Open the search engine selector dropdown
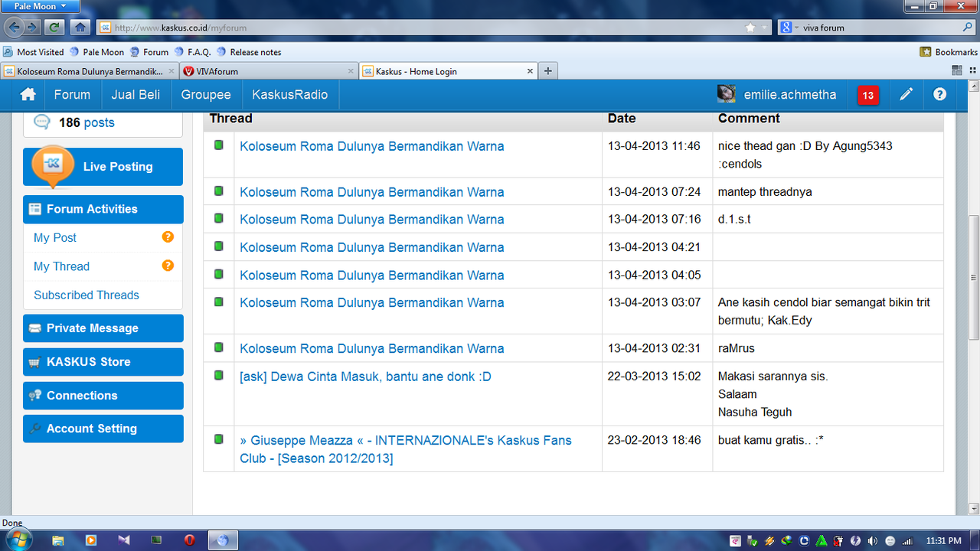 (788, 28)
